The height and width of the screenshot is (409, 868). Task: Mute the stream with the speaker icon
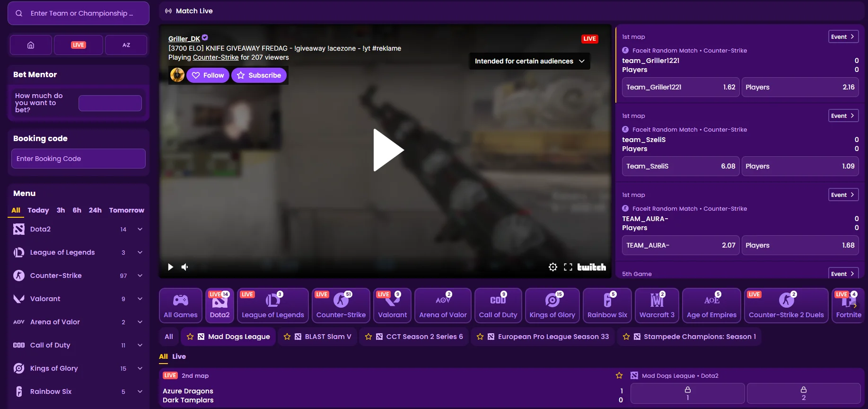tap(185, 267)
